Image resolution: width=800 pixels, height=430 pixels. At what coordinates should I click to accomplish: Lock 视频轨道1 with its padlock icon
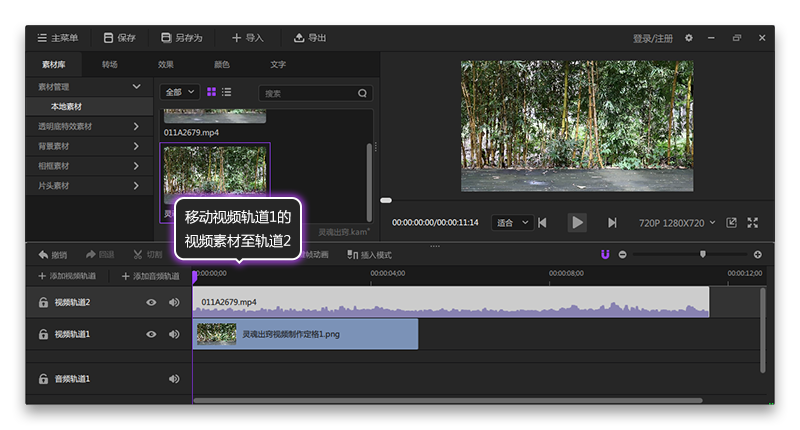click(43, 333)
